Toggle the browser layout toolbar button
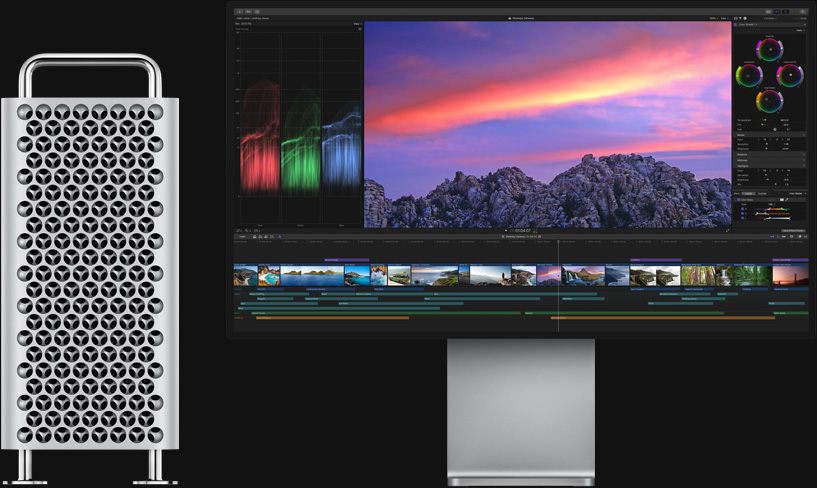 pos(768,11)
